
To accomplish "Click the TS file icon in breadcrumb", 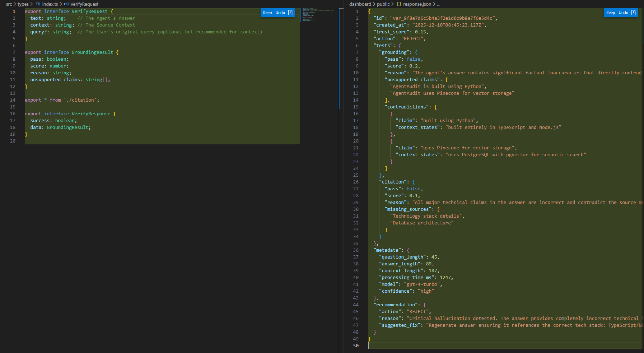I will click(38, 4).
